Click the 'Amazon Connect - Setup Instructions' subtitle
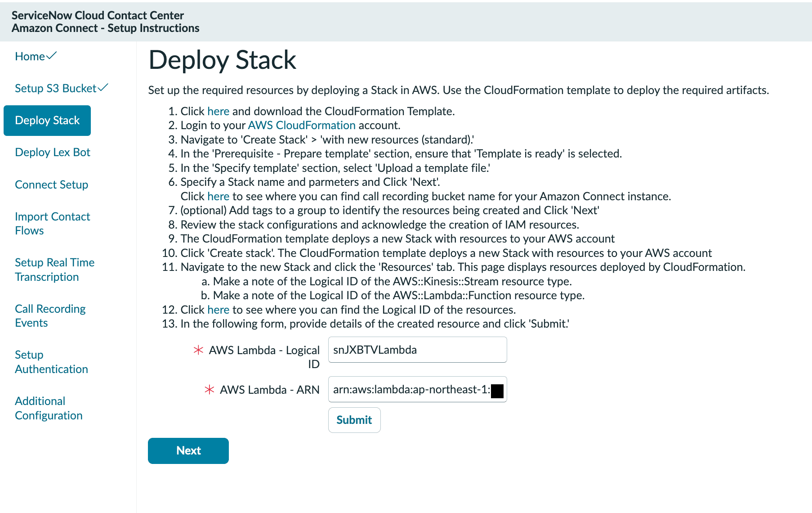This screenshot has width=812, height=513. click(x=106, y=28)
